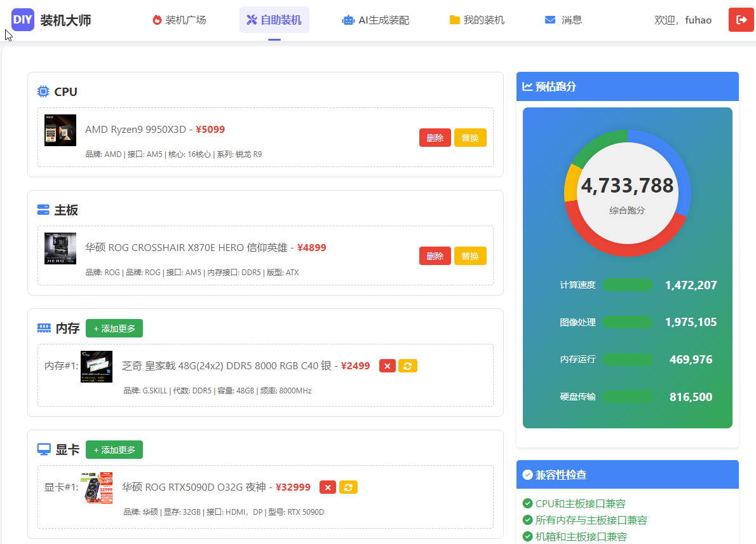Click the memory specs line 品牌: G.SKILL

(x=217, y=391)
